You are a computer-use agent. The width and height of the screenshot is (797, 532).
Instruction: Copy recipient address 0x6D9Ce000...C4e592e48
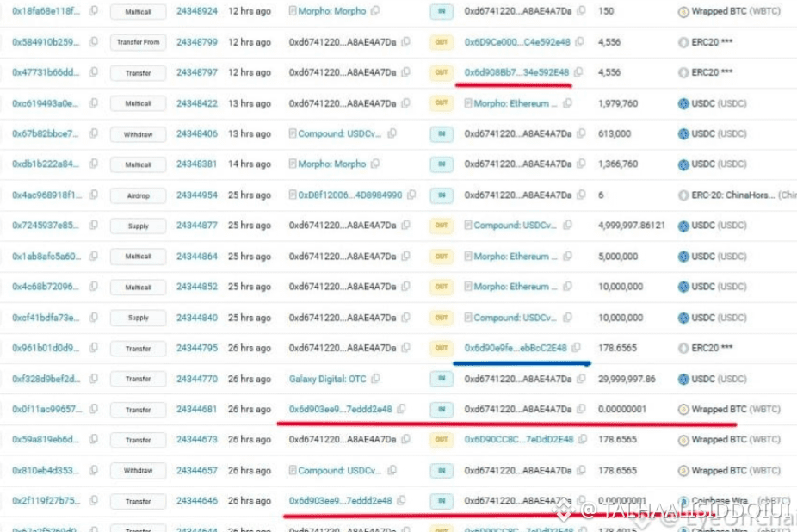pyautogui.click(x=579, y=41)
